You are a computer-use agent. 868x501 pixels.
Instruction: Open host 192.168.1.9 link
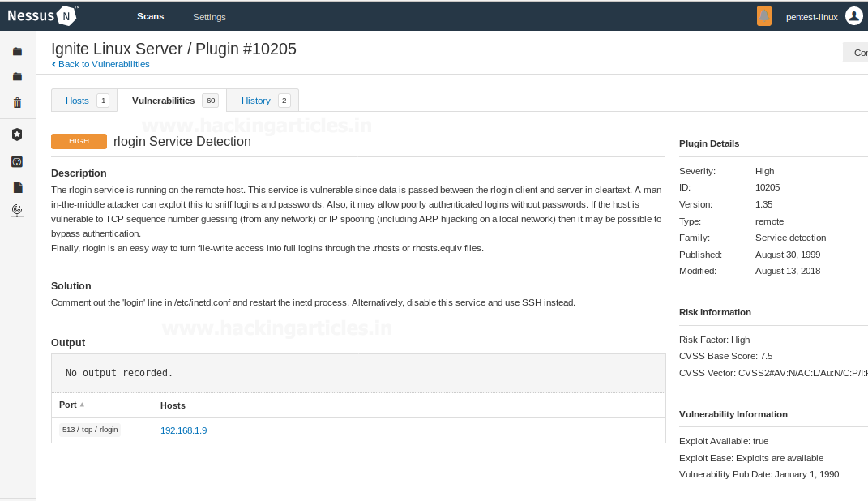[x=183, y=430]
